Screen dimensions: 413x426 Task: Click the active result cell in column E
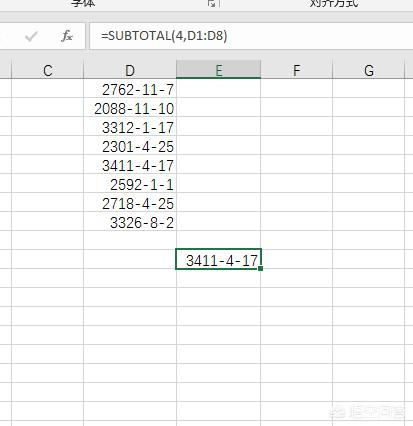218,259
